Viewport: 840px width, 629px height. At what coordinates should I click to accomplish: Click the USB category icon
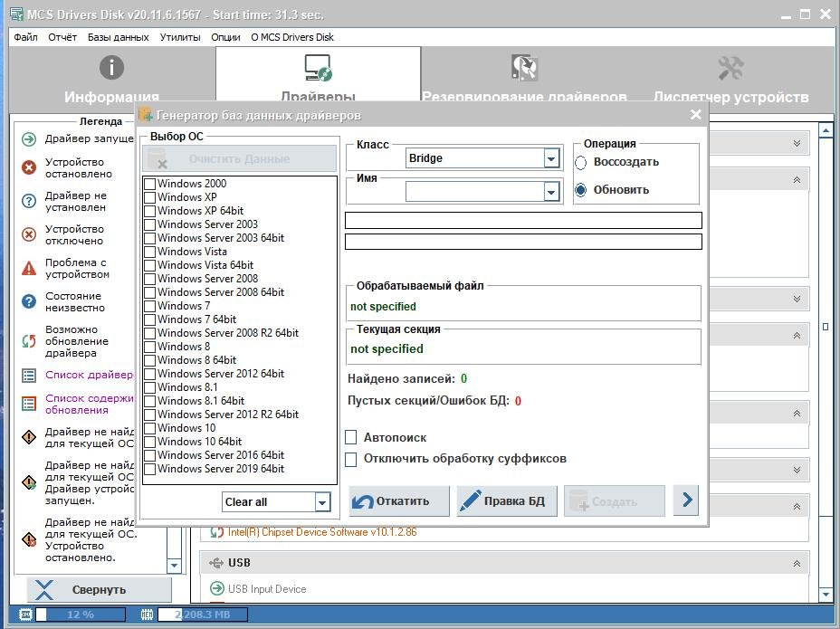(215, 563)
